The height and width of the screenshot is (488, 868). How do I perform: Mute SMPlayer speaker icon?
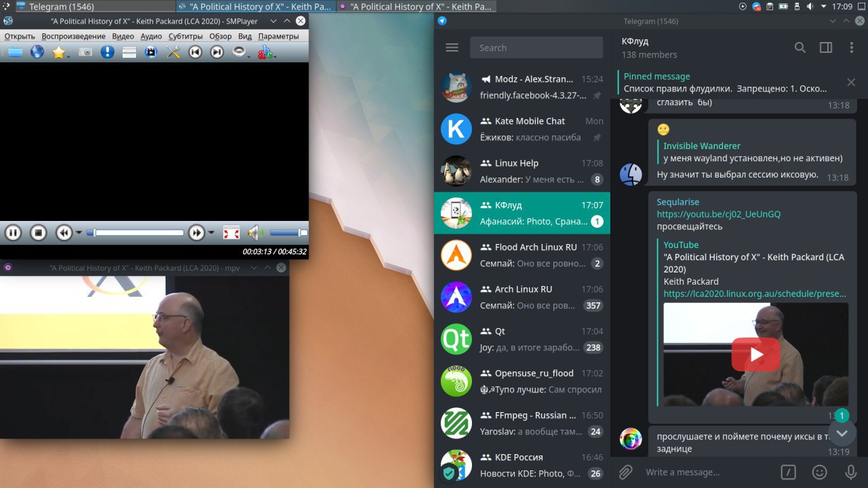pyautogui.click(x=255, y=233)
